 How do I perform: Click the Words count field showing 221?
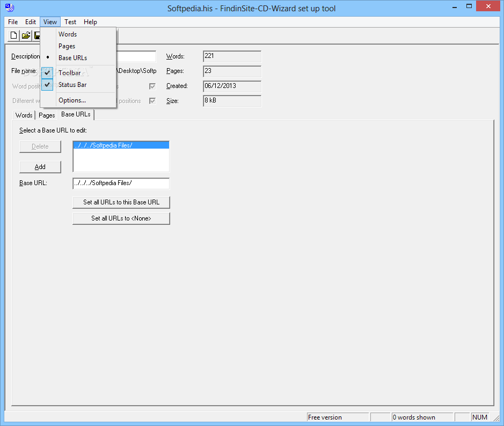coord(232,56)
